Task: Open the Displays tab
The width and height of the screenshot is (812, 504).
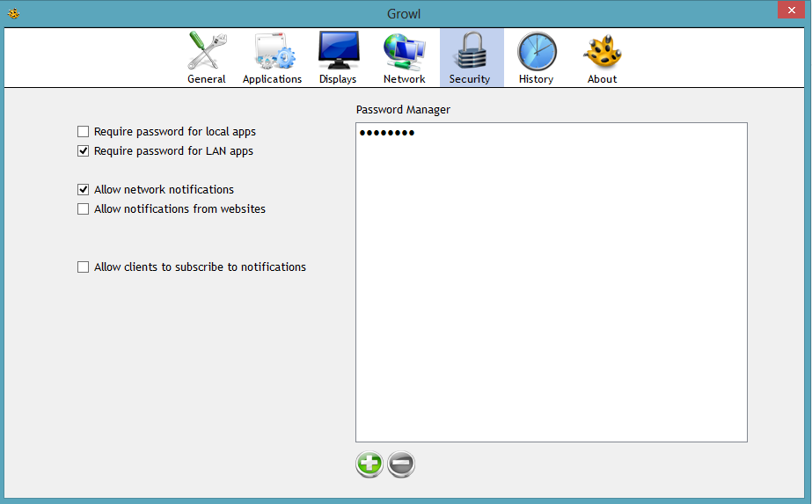Action: pyautogui.click(x=338, y=57)
